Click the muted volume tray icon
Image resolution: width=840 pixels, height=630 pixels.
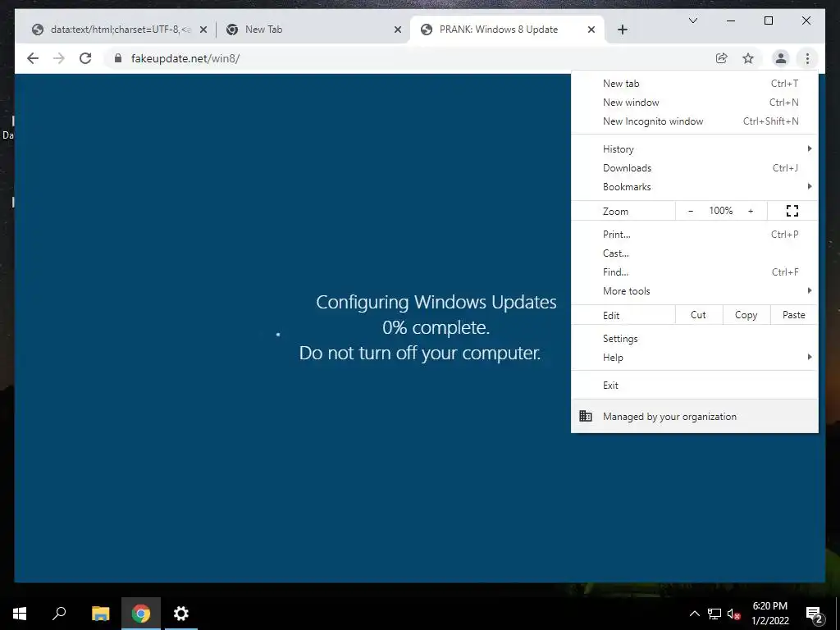pos(733,614)
